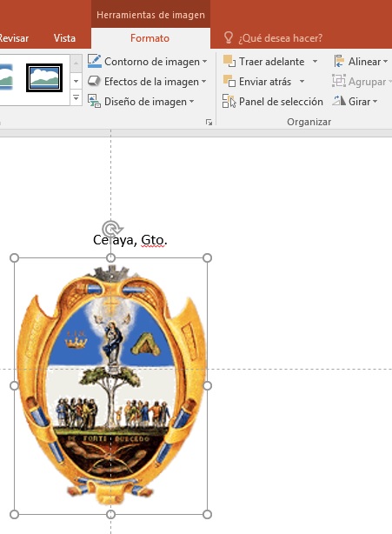Click the Girar rotate icon
Image resolution: width=392 pixels, height=534 pixels.
point(339,101)
